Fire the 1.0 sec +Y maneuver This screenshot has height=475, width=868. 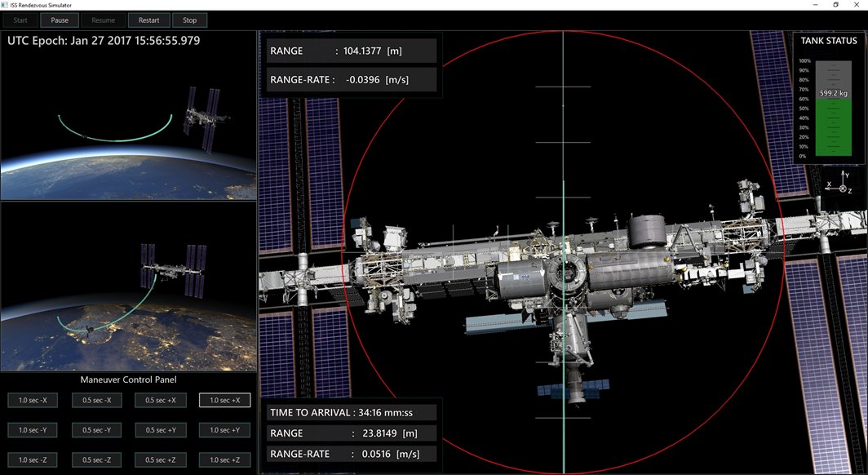(224, 430)
